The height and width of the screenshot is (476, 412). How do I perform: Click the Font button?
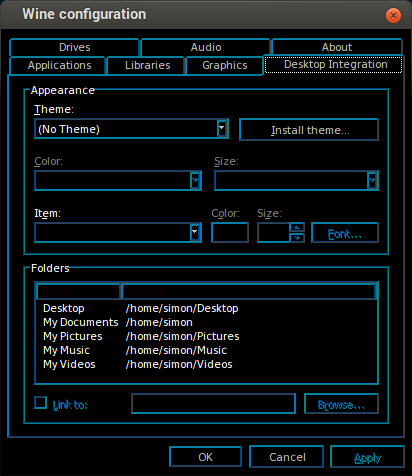(345, 233)
